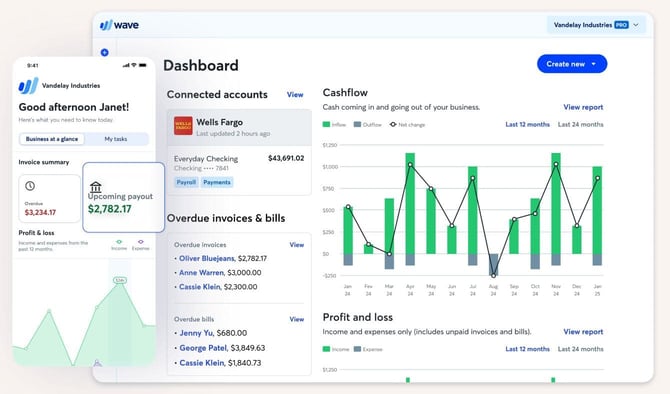
Task: Open the Vandelay Industries account dropdown
Action: (597, 25)
